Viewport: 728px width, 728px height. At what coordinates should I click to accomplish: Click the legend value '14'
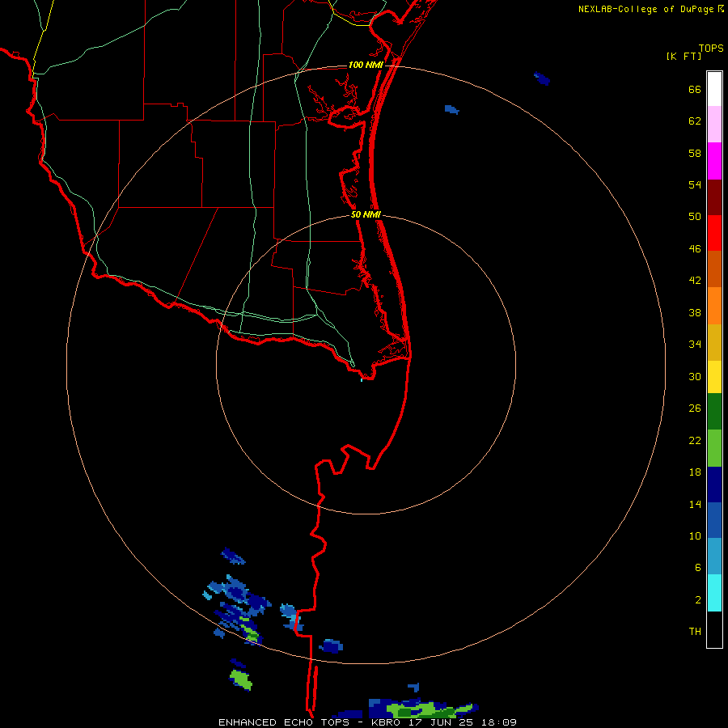tap(695, 504)
